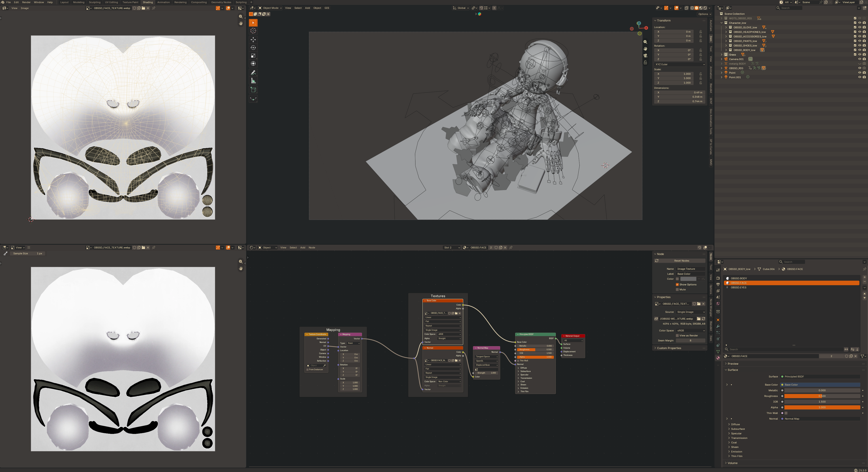Select the Scale tool in viewport toolbar
The height and width of the screenshot is (472, 868).
tap(253, 56)
